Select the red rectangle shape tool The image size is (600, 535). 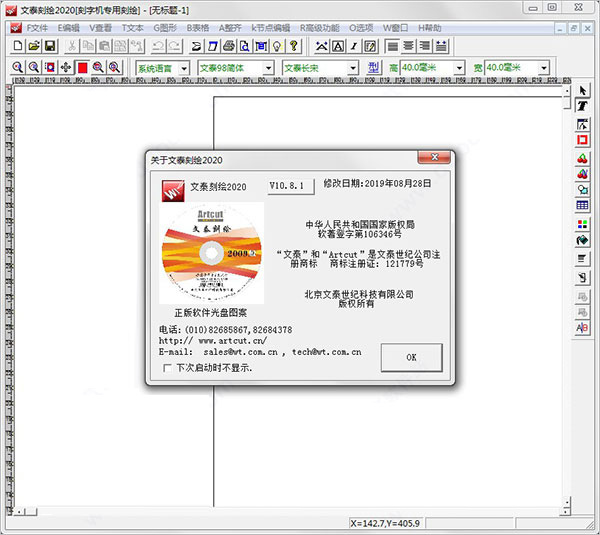coord(582,140)
